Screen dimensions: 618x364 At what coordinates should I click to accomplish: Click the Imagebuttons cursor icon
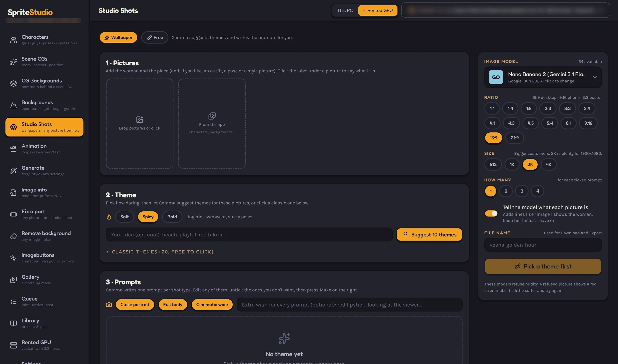click(x=14, y=258)
